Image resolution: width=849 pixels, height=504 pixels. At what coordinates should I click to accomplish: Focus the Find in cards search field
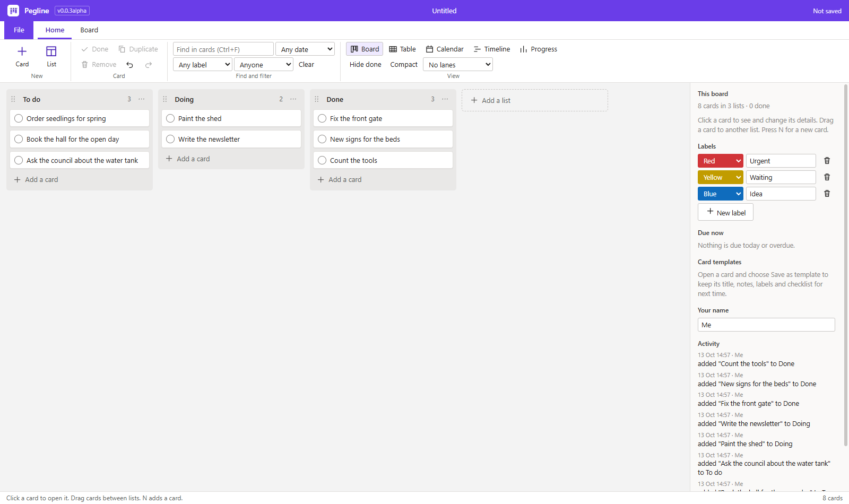pyautogui.click(x=223, y=49)
